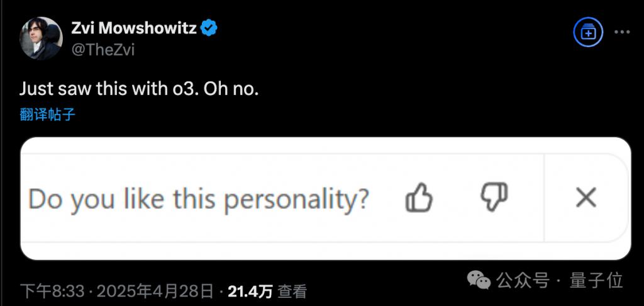Click the 2025年4月28日 date
The image size is (644, 306).
(x=155, y=292)
